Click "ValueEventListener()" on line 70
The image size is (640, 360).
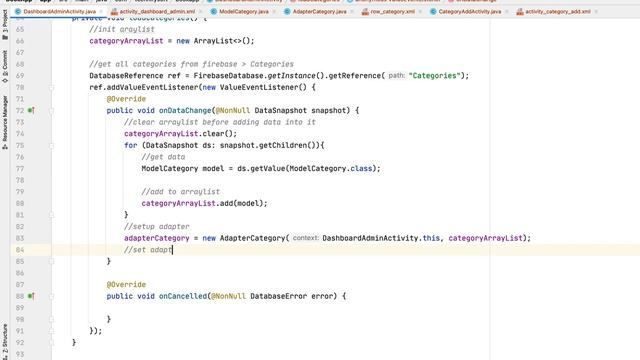pyautogui.click(x=263, y=87)
